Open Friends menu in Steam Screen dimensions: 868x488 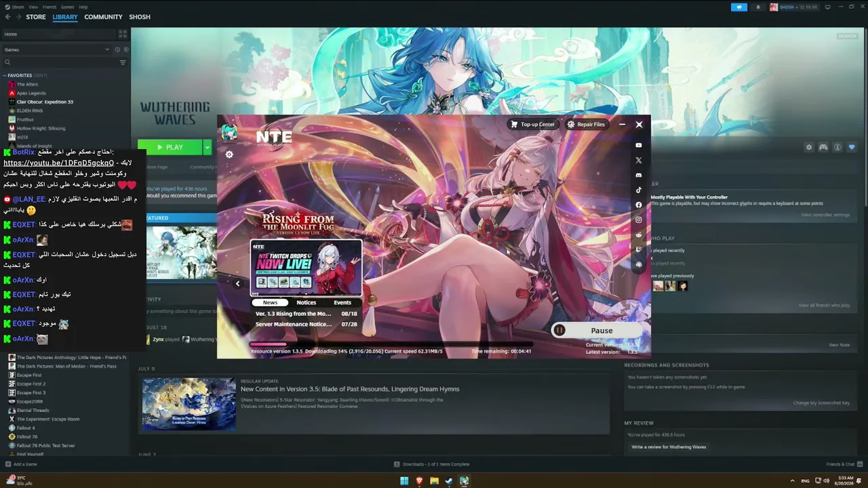click(50, 7)
